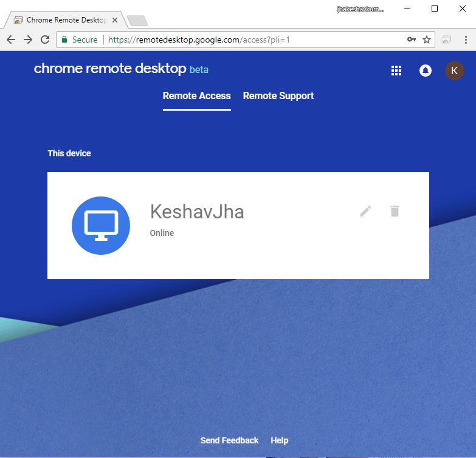The image size is (476, 458).
Task: Go forward with browser forward arrow
Action: 28,40
